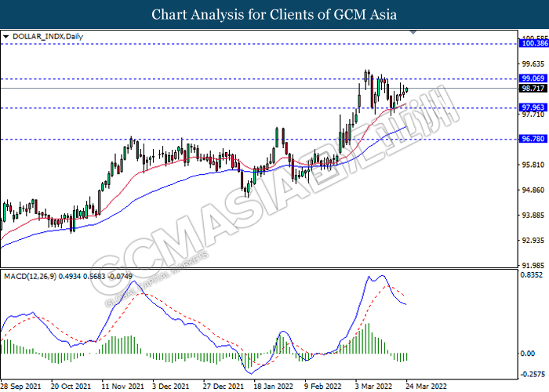
Task: Click the 92.935 price axis value
Action: click(533, 241)
